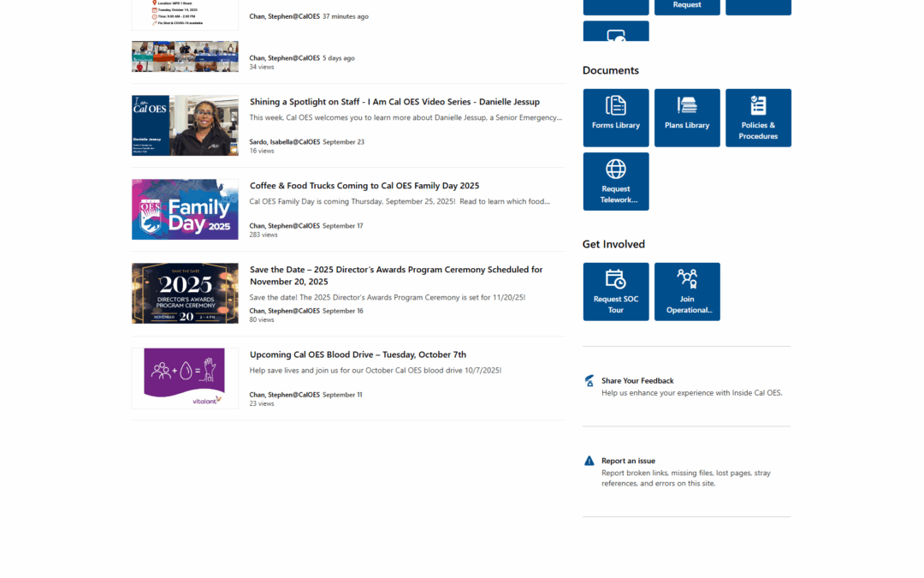Click the Share Your Feedback link
The height and width of the screenshot is (578, 924).
pyautogui.click(x=637, y=381)
